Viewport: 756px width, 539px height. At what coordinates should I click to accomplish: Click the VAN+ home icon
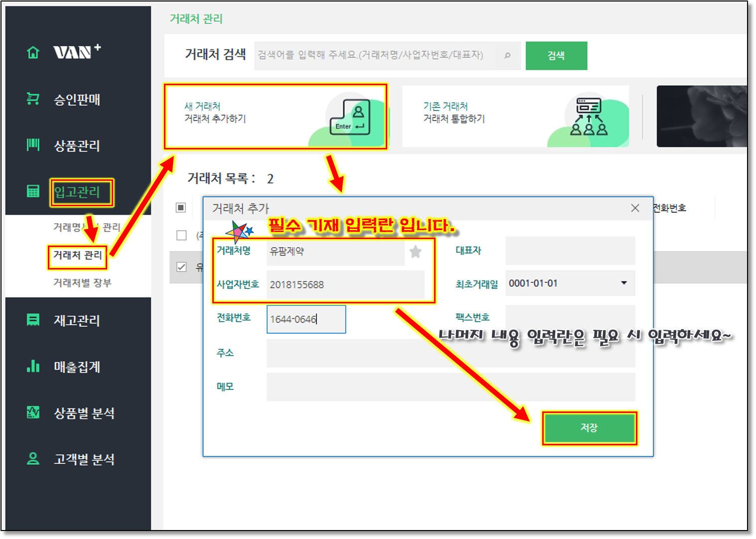point(33,52)
